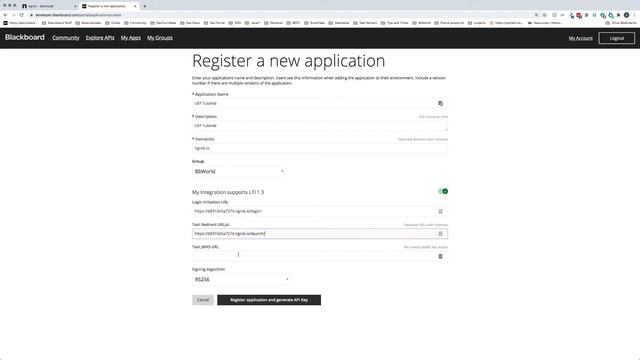Screen dimensions: 640x360
Task: Toggle the LTI 1.3 integration support switch
Action: [x=443, y=191]
